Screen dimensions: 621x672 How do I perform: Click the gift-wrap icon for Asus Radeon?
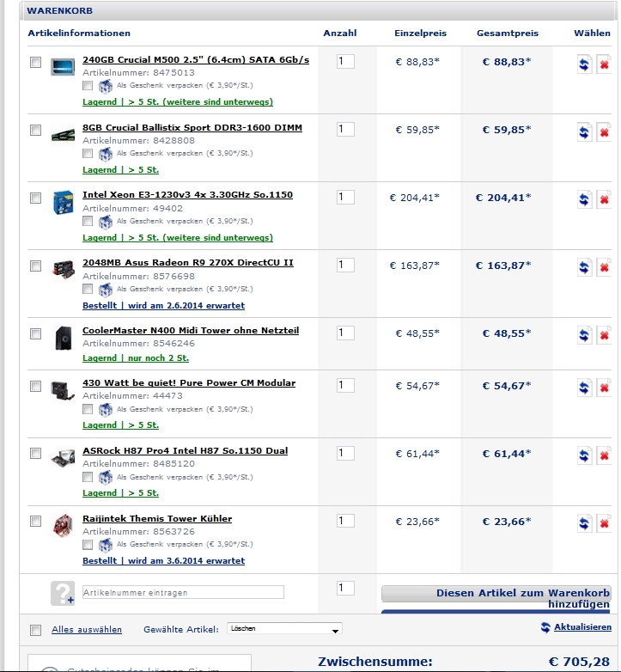[x=106, y=290]
